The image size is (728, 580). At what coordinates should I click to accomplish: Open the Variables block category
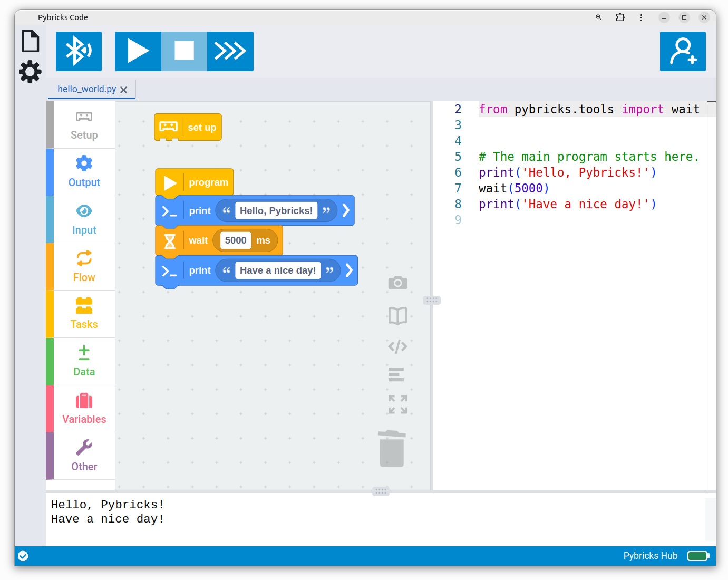point(84,409)
